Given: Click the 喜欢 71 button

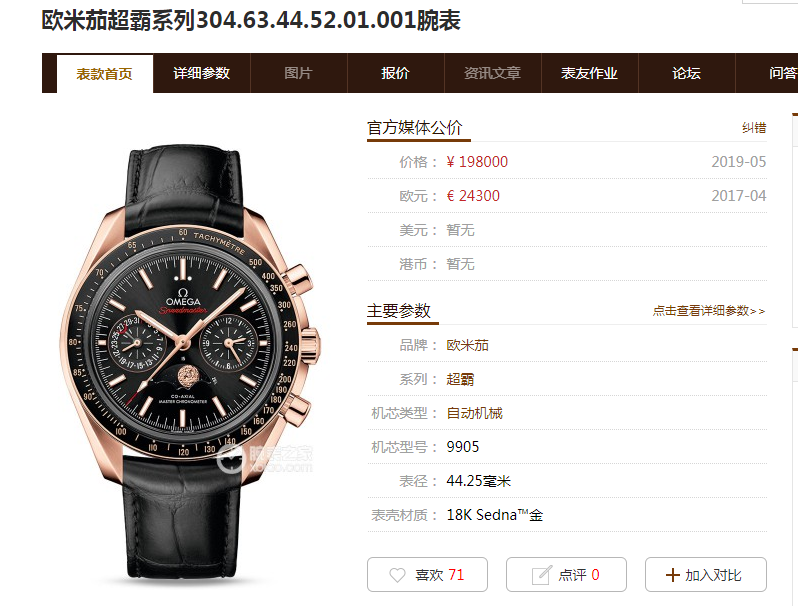Looking at the screenshot, I should pos(427,574).
